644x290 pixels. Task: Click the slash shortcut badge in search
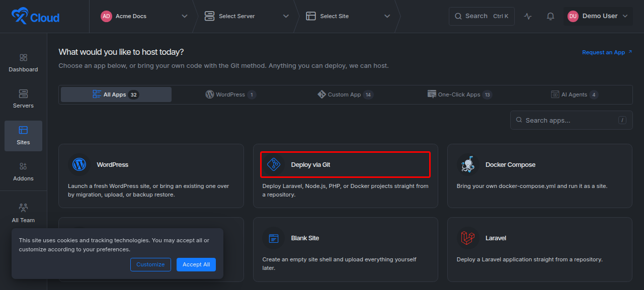click(x=622, y=120)
